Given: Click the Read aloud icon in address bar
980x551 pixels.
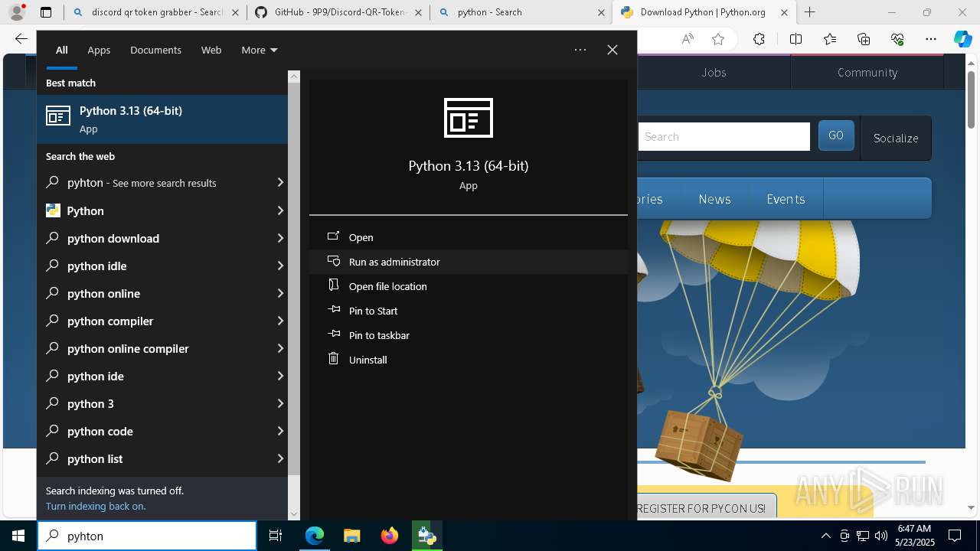Looking at the screenshot, I should (x=688, y=39).
